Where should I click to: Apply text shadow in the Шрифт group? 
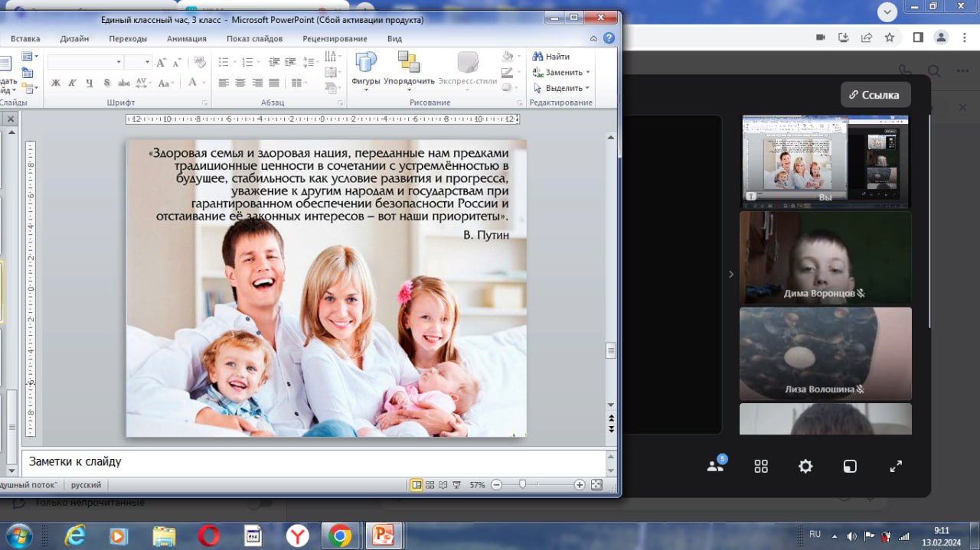106,83
